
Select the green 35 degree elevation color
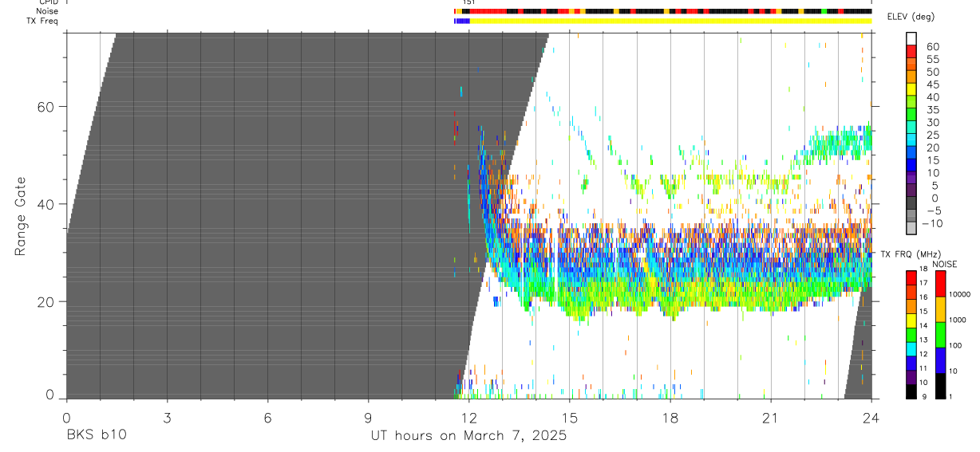(x=911, y=114)
